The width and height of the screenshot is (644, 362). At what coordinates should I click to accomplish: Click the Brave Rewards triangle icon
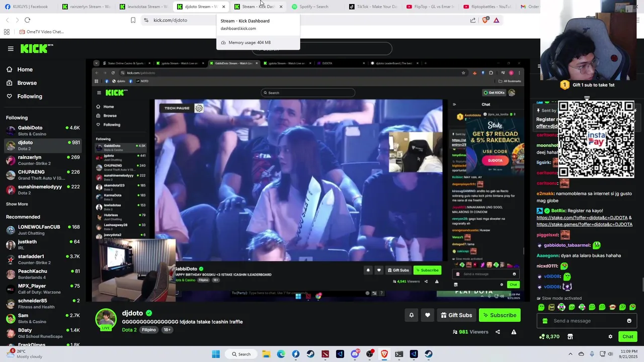pos(496,20)
